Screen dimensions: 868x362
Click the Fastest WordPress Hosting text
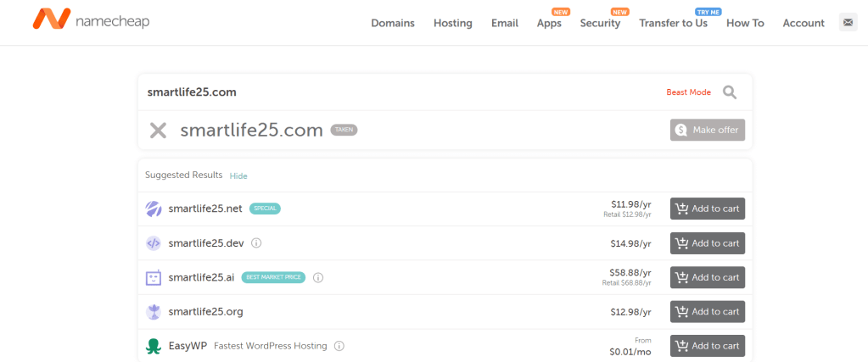click(271, 346)
